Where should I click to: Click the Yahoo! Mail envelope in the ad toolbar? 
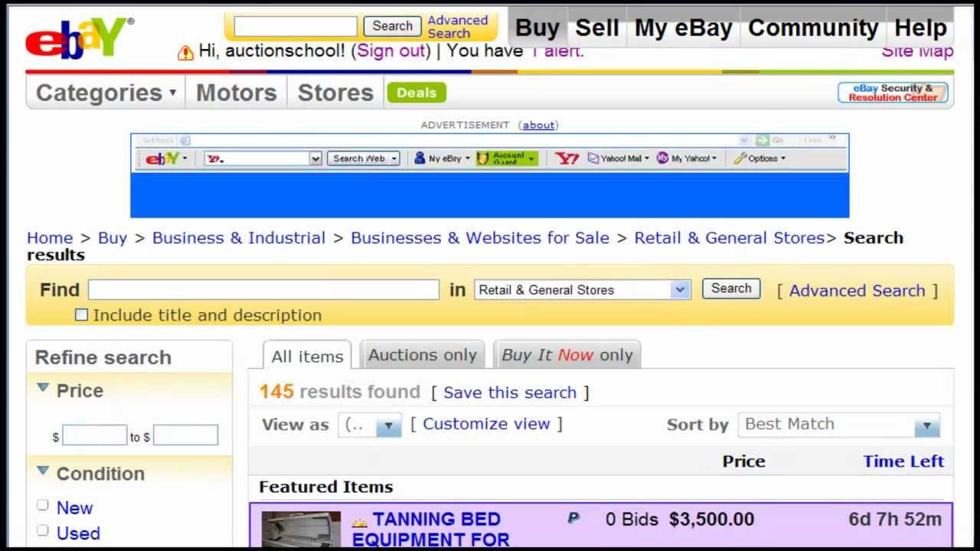[x=593, y=158]
